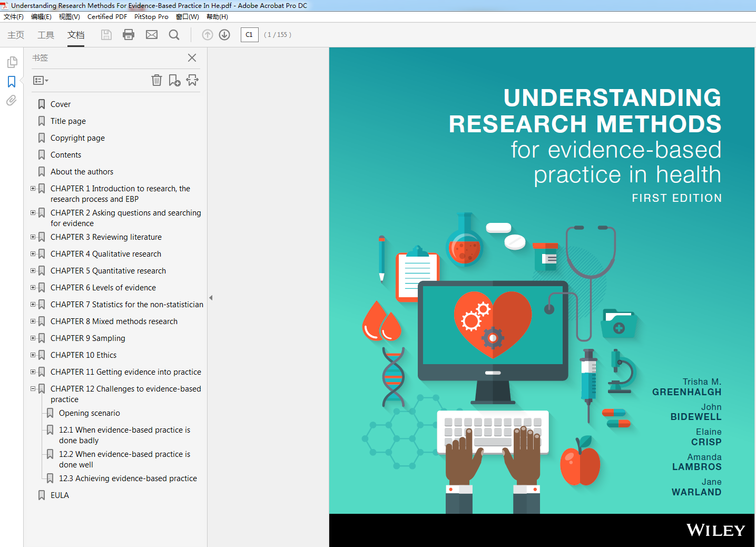The image size is (756, 547).
Task: Open About the authors bookmark
Action: pos(82,172)
